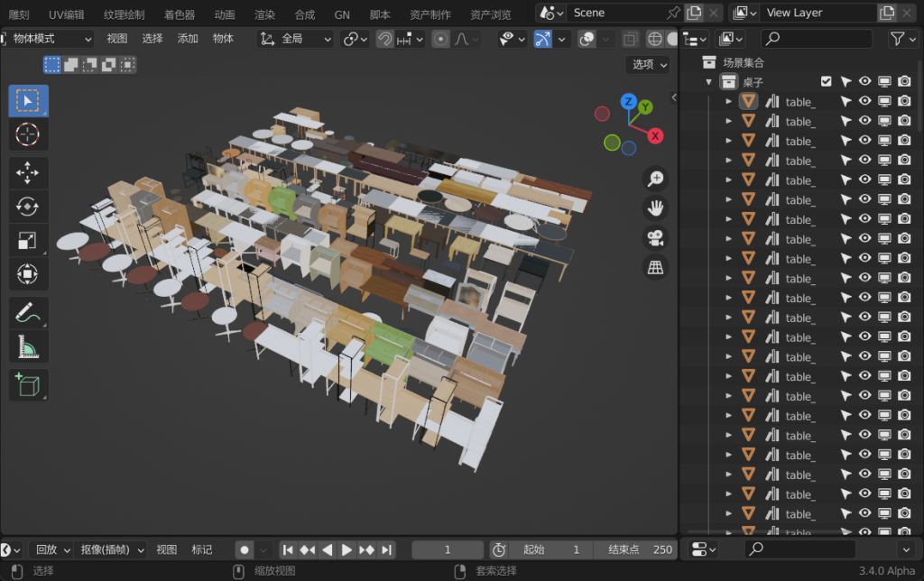Image resolution: width=924 pixels, height=581 pixels.
Task: Click the 选项 button in viewport
Action: (649, 65)
